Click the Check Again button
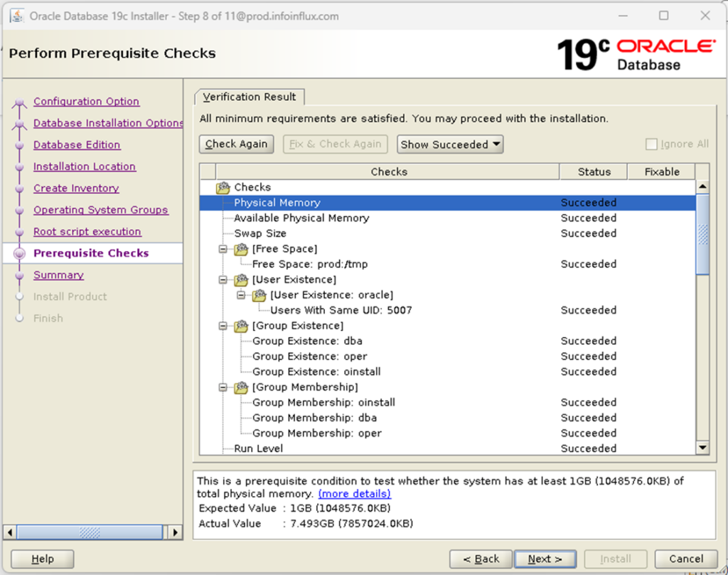Image resolution: width=728 pixels, height=575 pixels. (x=236, y=144)
